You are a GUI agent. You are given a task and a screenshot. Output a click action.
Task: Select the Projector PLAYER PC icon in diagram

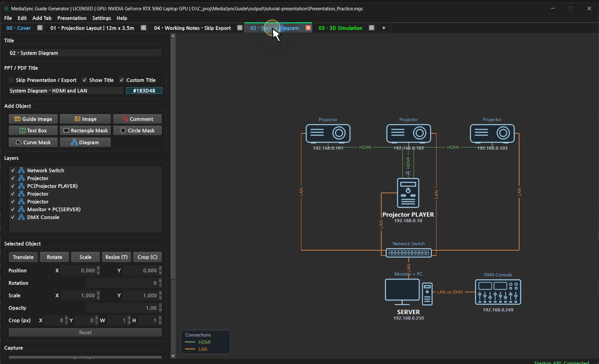[x=408, y=193]
